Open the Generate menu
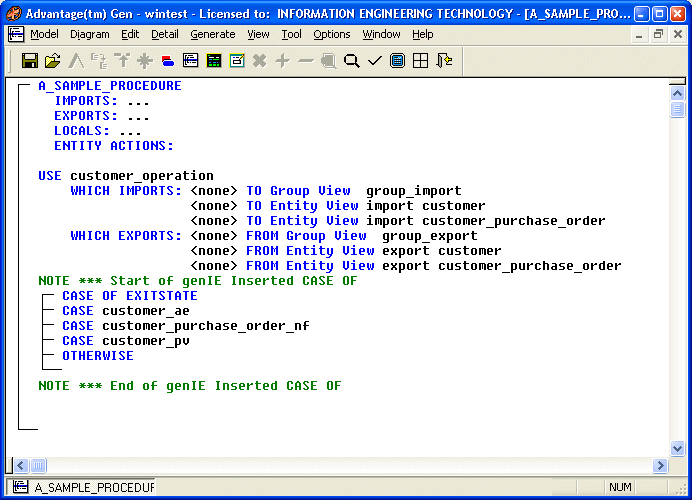Viewport: 692px width, 500px height. coord(212,34)
